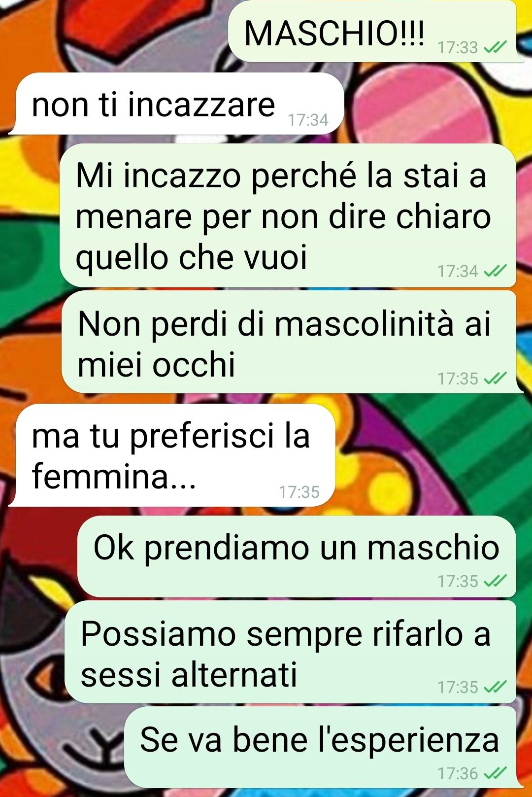The width and height of the screenshot is (532, 797).
Task: Tap 17:35 timestamp on 'femmina...' message
Action: click(x=299, y=492)
